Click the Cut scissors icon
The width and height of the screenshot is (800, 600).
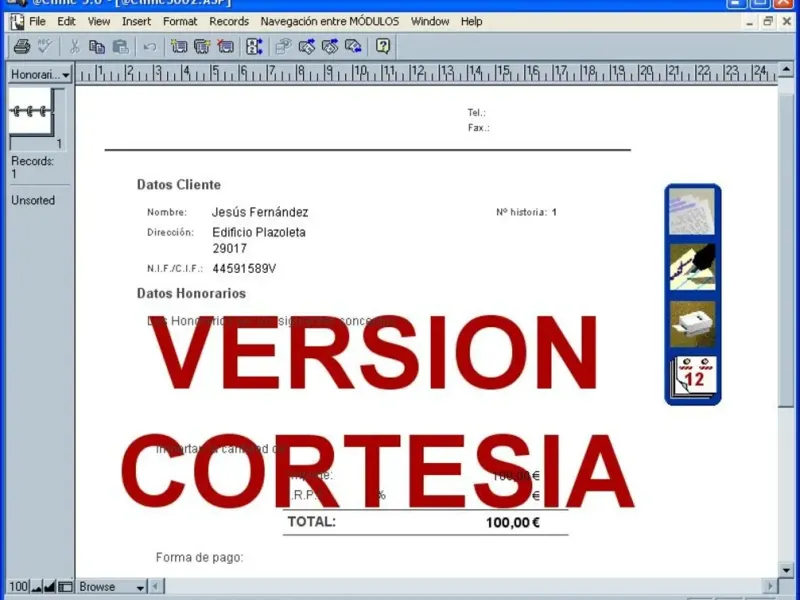(x=74, y=47)
